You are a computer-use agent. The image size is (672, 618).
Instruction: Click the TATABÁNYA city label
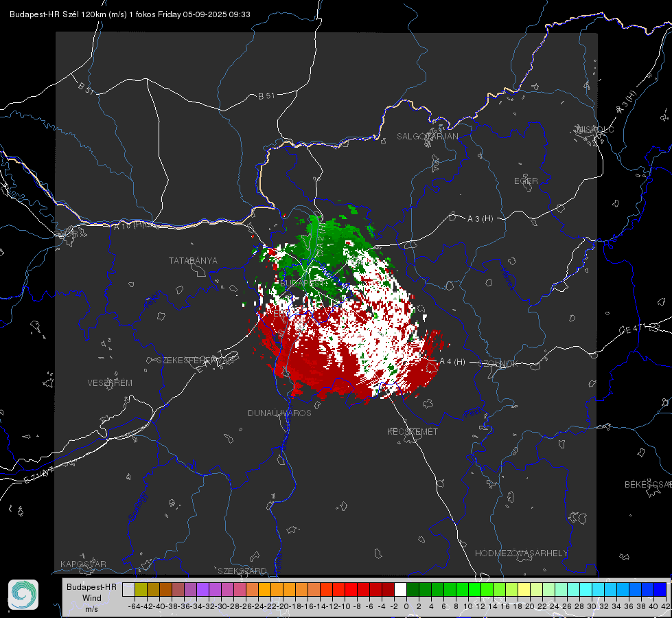[x=193, y=261]
